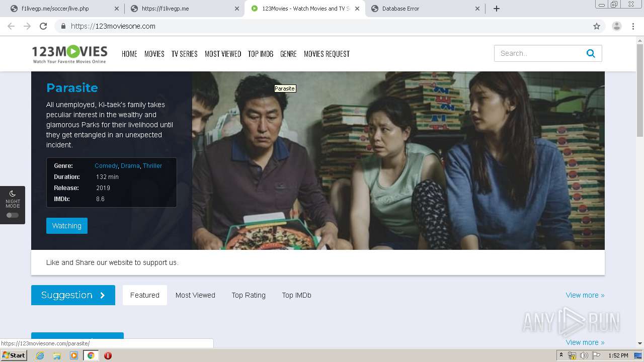The image size is (644, 362).
Task: Click the 132 min duration text
Action: (x=107, y=177)
